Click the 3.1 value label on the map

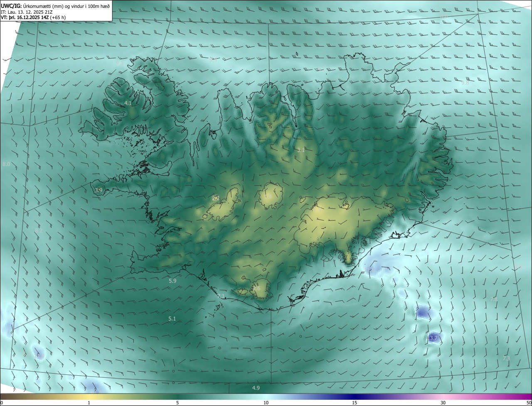[301, 150]
